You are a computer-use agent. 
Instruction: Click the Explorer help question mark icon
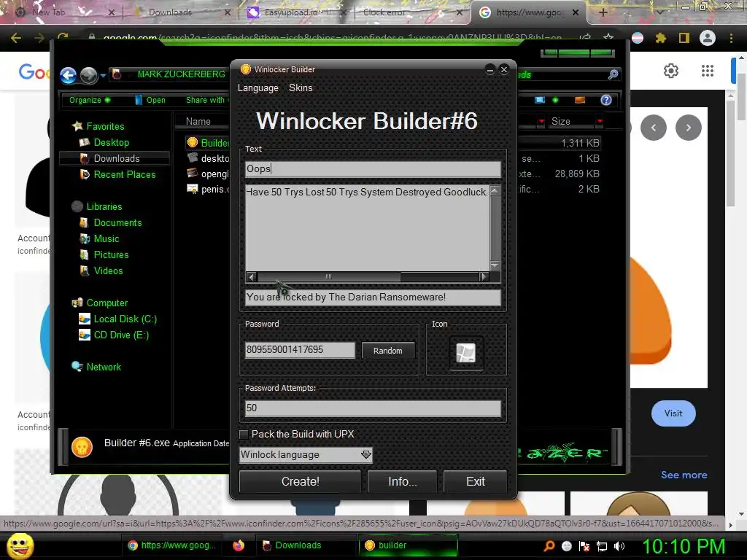click(606, 100)
